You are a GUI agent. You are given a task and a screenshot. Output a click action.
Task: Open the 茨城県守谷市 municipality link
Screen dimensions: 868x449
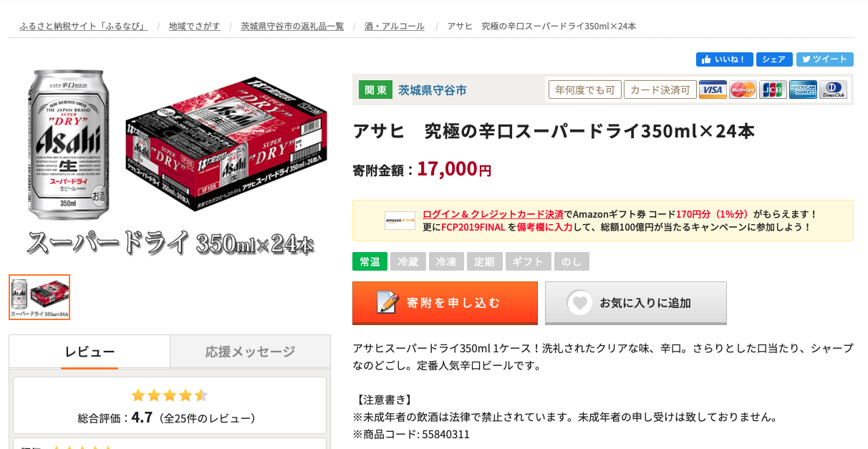point(433,90)
